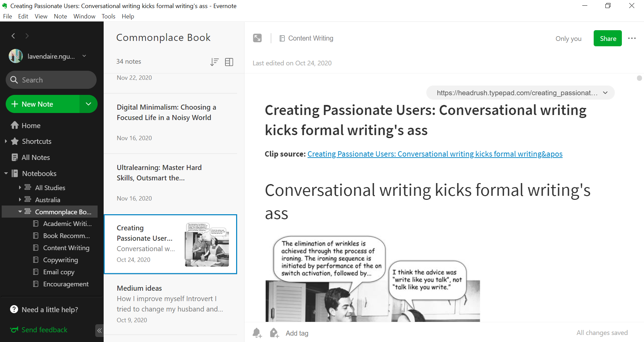Image resolution: width=644 pixels, height=342 pixels.
Task: Click the Add tag field
Action: [297, 333]
